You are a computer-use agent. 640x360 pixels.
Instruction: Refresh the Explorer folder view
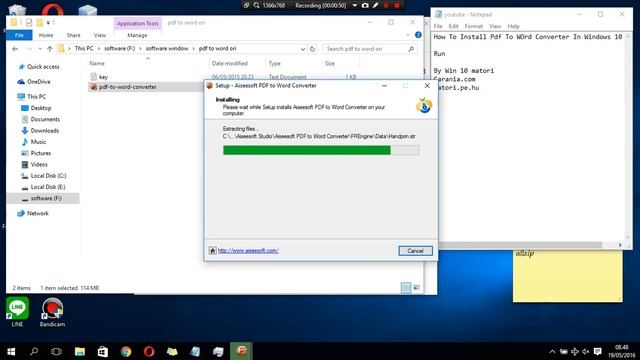[x=313, y=49]
